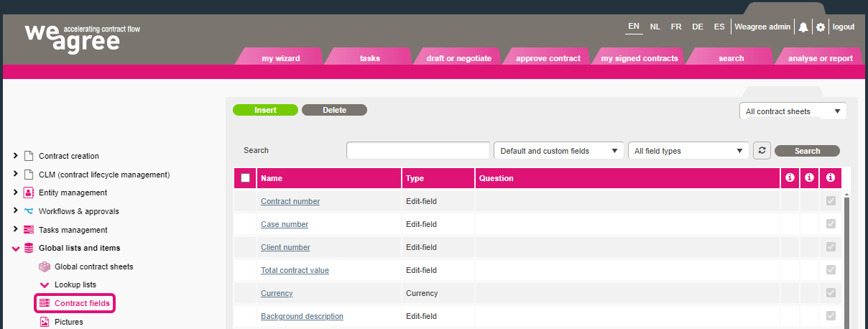Click the second info icon in table header

(x=809, y=178)
